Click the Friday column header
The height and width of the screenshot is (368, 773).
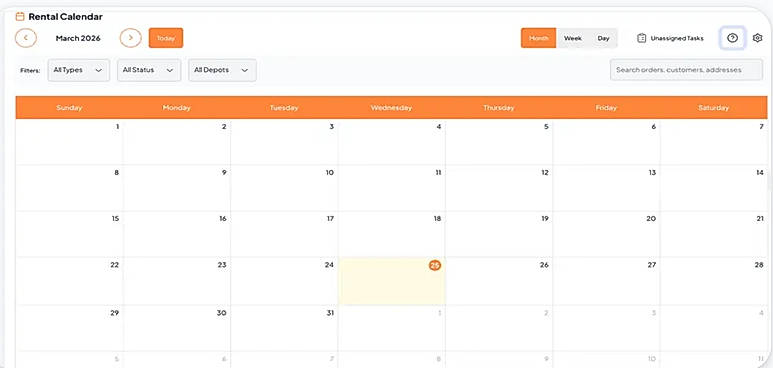pos(606,108)
